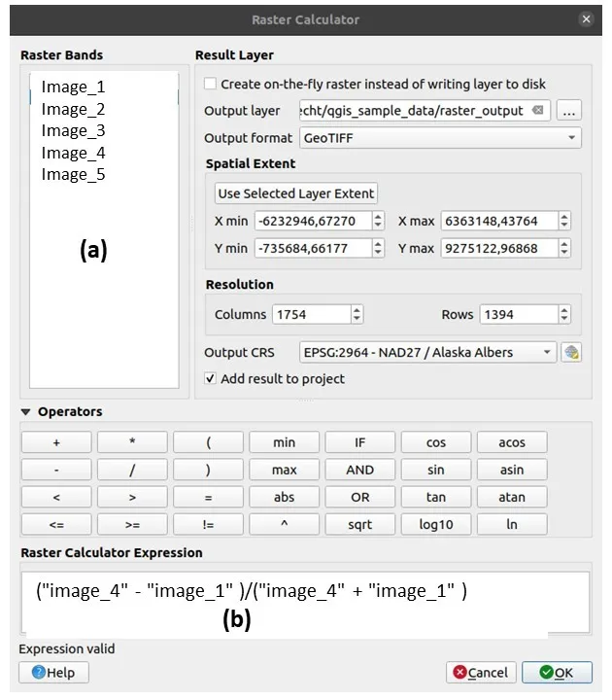The width and height of the screenshot is (612, 700).
Task: Click Use Selected Layer Extent
Action: tap(296, 193)
